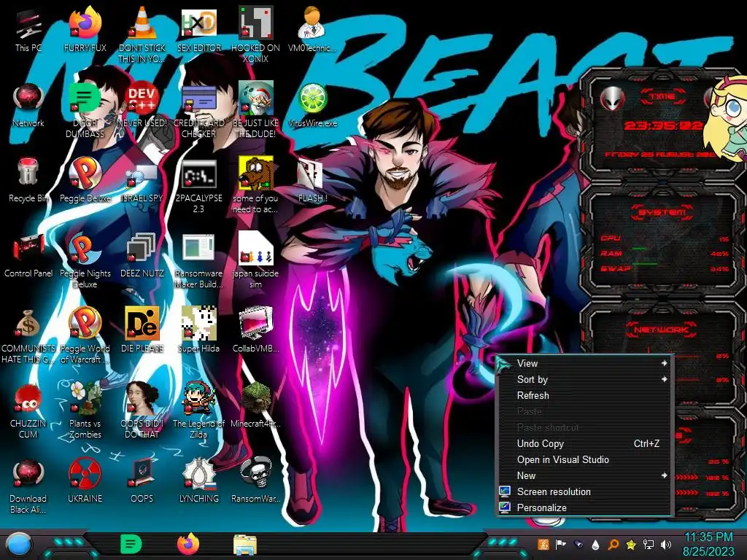Expand the Sort by submenu arrow
This screenshot has height=560, width=747.
coord(664,379)
